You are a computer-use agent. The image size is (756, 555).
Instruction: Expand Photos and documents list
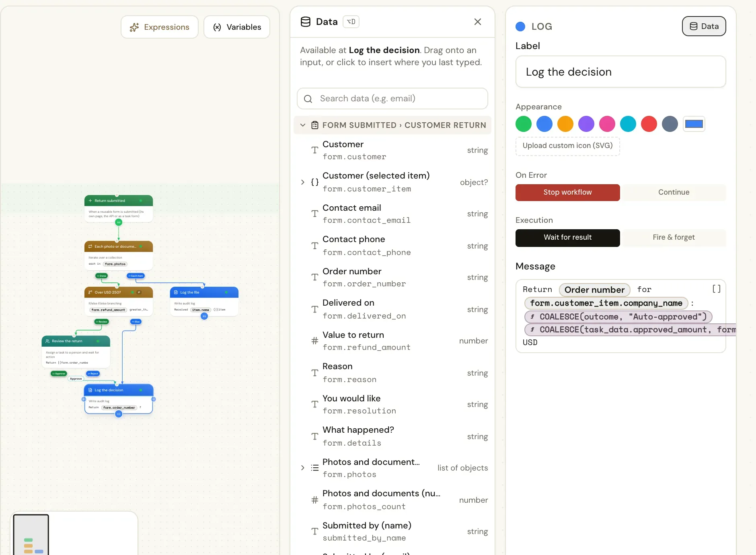pos(303,468)
